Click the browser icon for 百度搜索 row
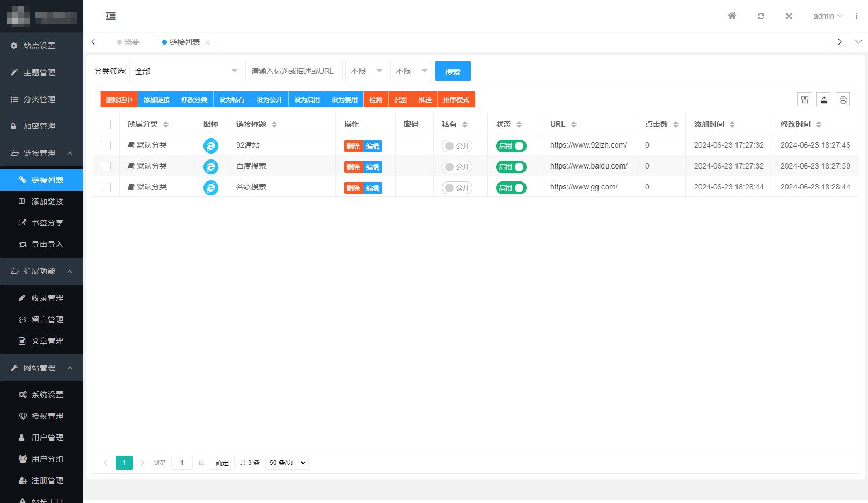Screen dimensions: 868x503 click(211, 166)
